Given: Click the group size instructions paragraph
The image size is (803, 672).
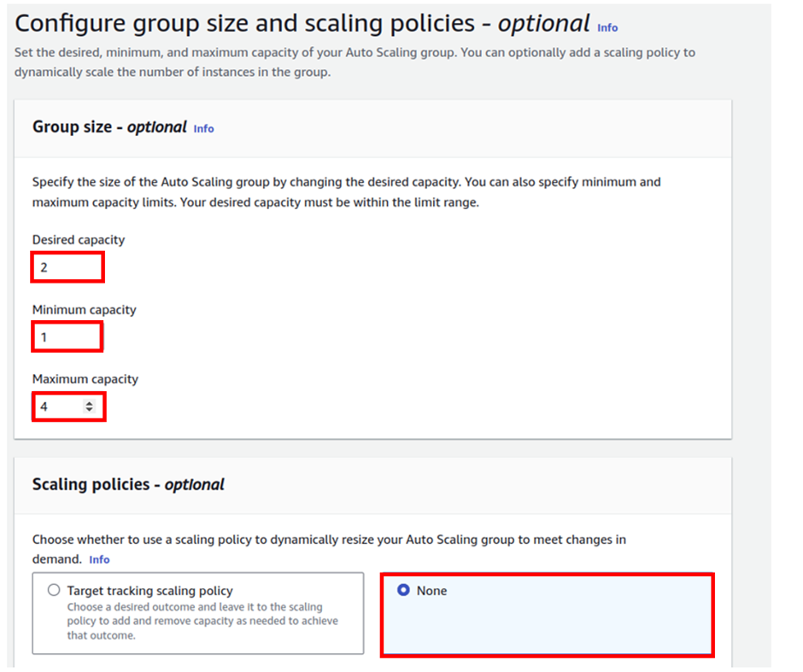Looking at the screenshot, I should pyautogui.click(x=346, y=192).
